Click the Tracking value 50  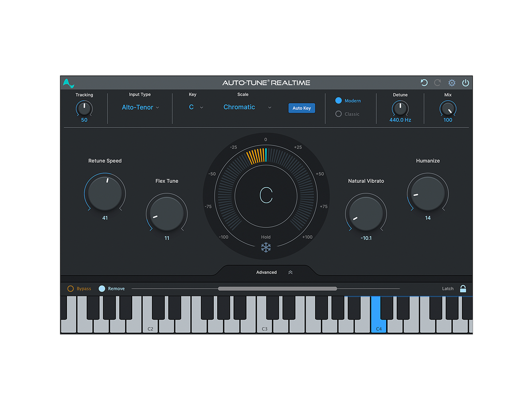click(84, 120)
